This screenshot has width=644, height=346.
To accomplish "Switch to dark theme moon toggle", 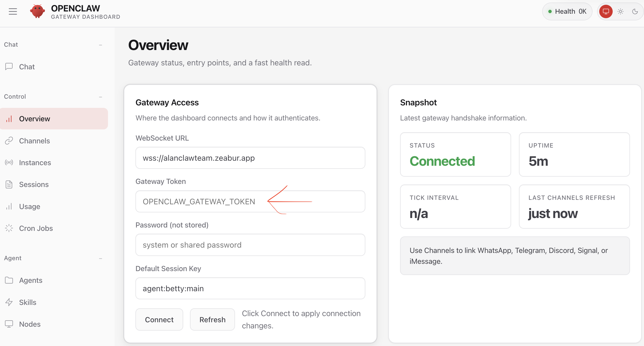I will [x=635, y=11].
